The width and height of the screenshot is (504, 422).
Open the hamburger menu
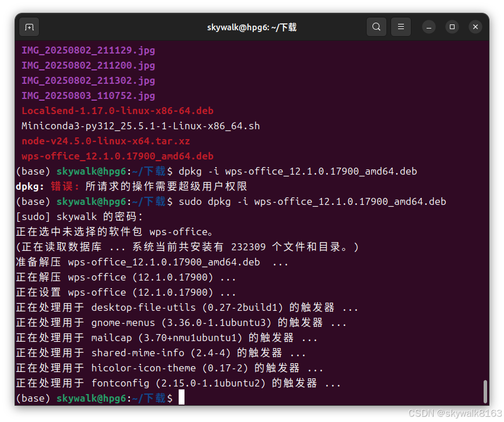click(401, 27)
